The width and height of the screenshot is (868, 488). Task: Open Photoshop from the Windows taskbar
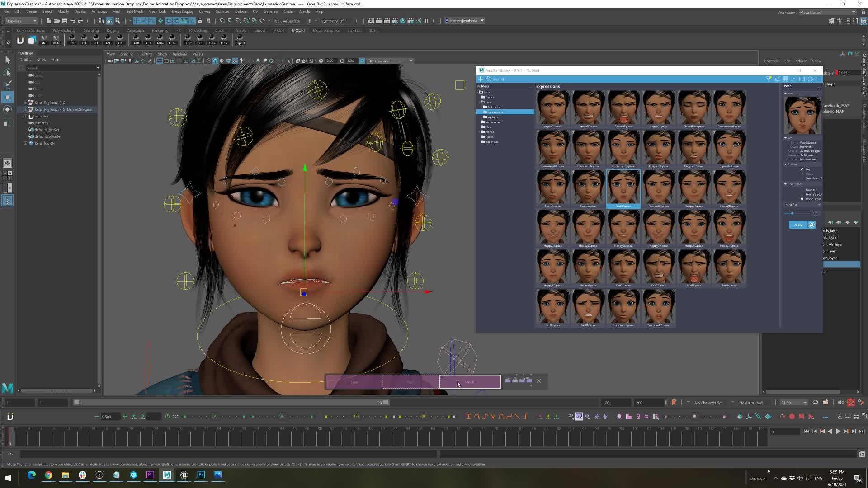pyautogui.click(x=201, y=475)
